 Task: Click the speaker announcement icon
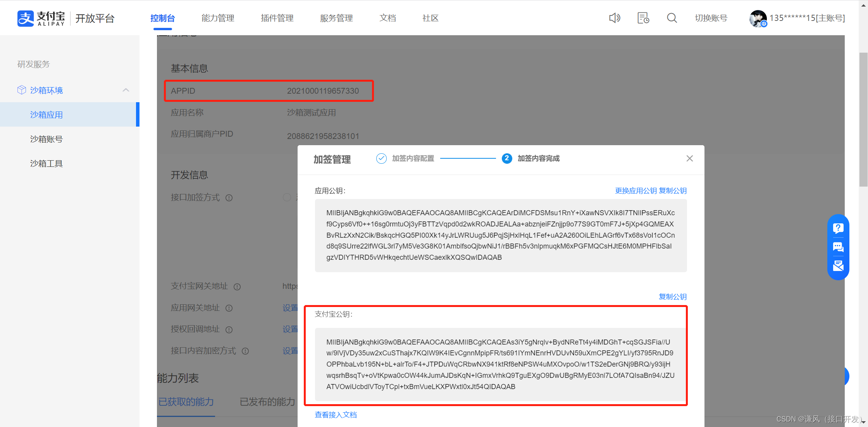coord(615,18)
